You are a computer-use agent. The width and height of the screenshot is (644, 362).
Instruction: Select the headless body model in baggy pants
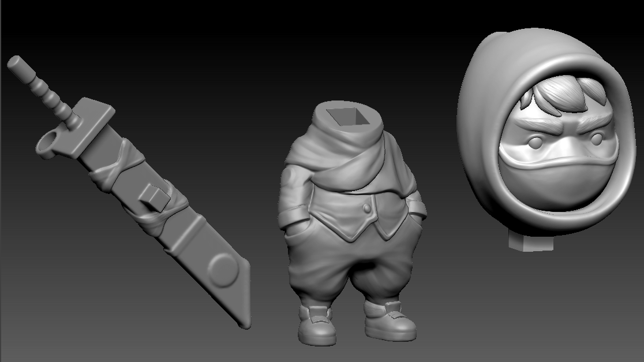[351, 224]
